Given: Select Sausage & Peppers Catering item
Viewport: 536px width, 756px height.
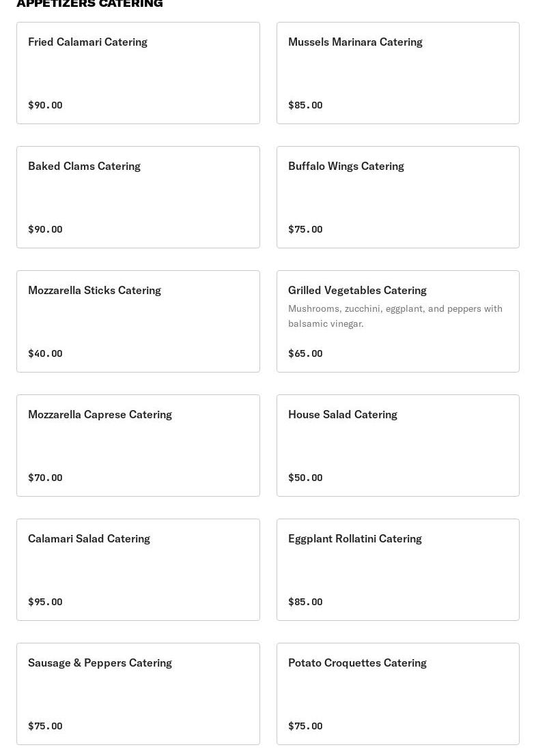Looking at the screenshot, I should 138,694.
